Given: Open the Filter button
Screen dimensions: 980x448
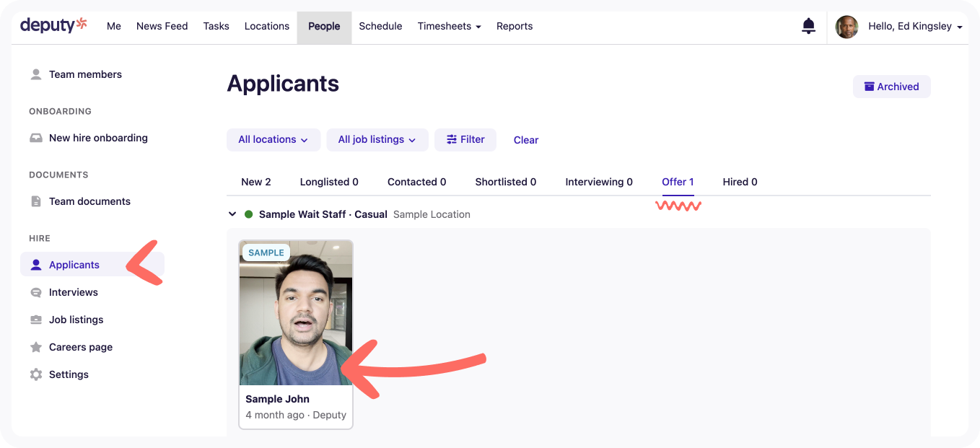Looking at the screenshot, I should coord(465,139).
